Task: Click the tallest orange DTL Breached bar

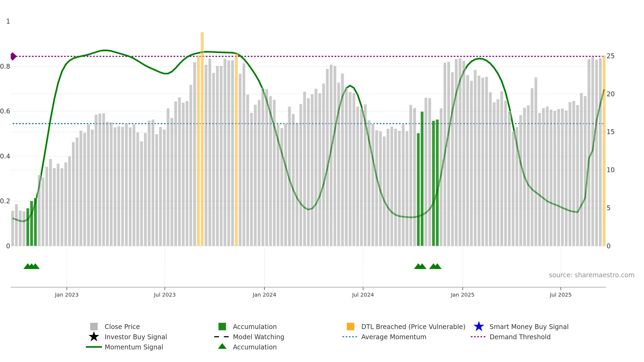Action: pos(202,139)
